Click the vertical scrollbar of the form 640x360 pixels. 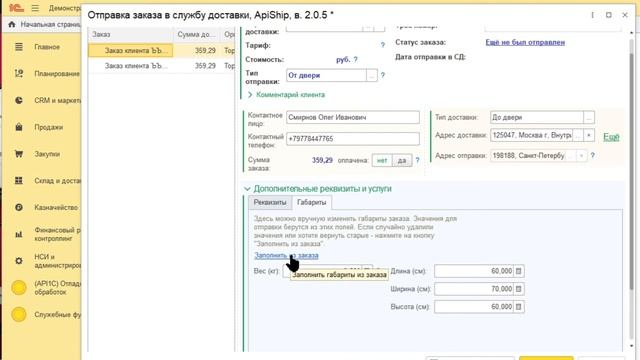point(631,171)
